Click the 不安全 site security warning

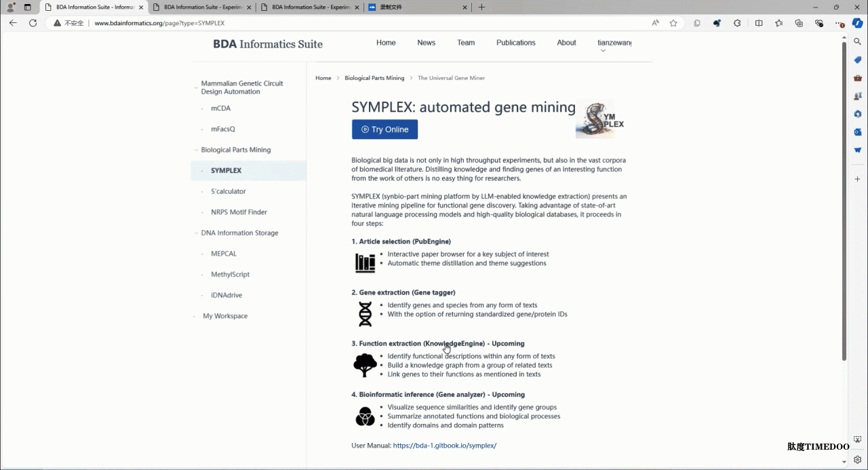tap(69, 23)
